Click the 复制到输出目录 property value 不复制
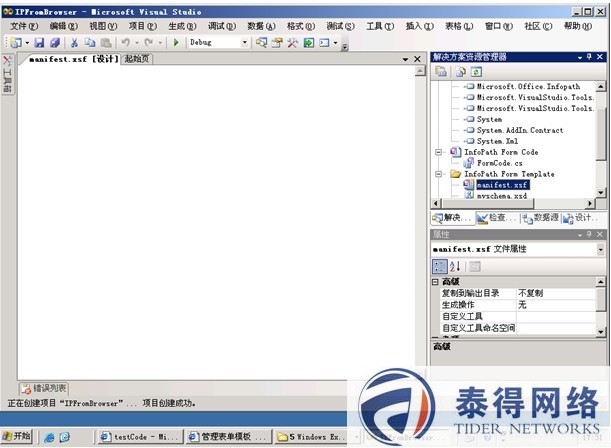Image resolution: width=611 pixels, height=448 pixels. point(556,293)
